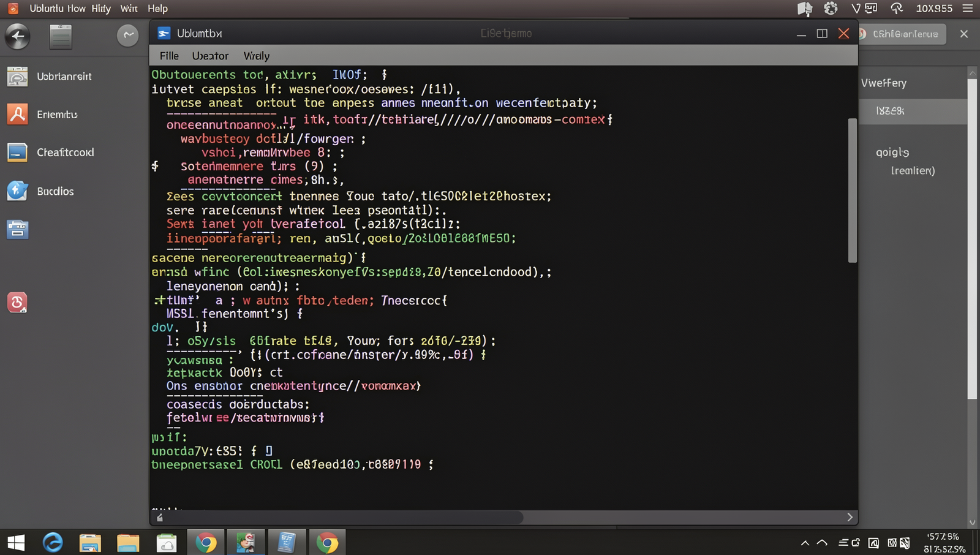Open the Fille menu
Image resolution: width=980 pixels, height=555 pixels.
(169, 56)
